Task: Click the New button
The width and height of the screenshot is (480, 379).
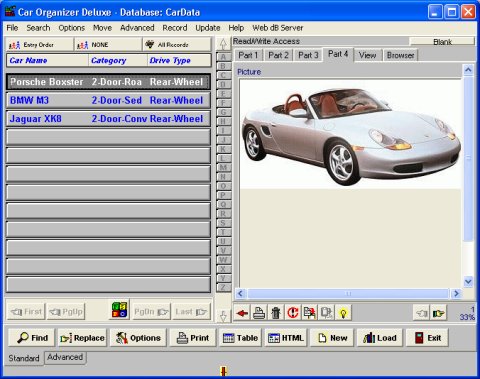Action: [x=332, y=338]
